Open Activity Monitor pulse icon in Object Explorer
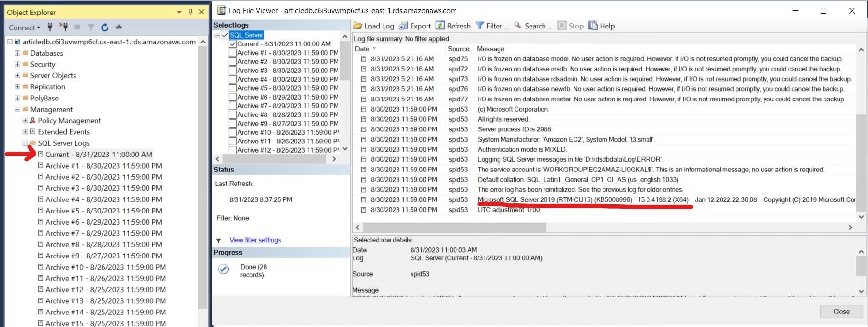The width and height of the screenshot is (868, 327). point(118,27)
